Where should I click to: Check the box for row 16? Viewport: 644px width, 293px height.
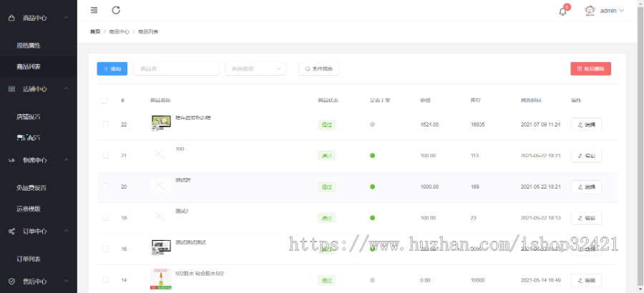(x=106, y=249)
